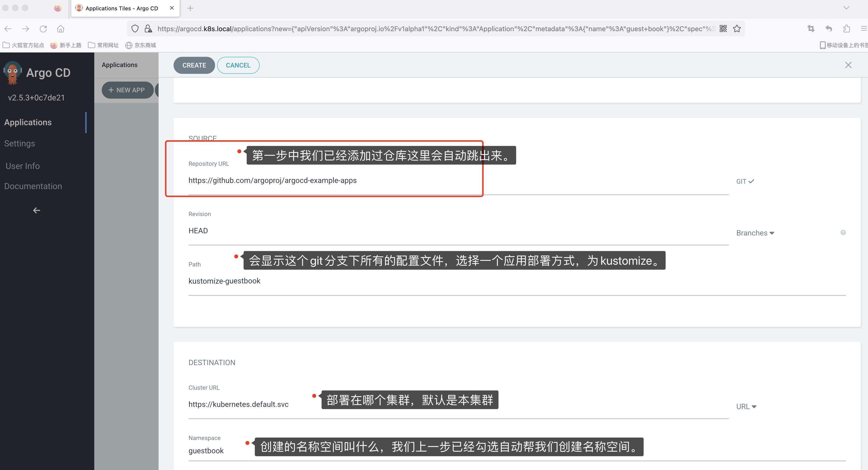Open Documentation in sidebar
The height and width of the screenshot is (470, 868).
(x=33, y=186)
